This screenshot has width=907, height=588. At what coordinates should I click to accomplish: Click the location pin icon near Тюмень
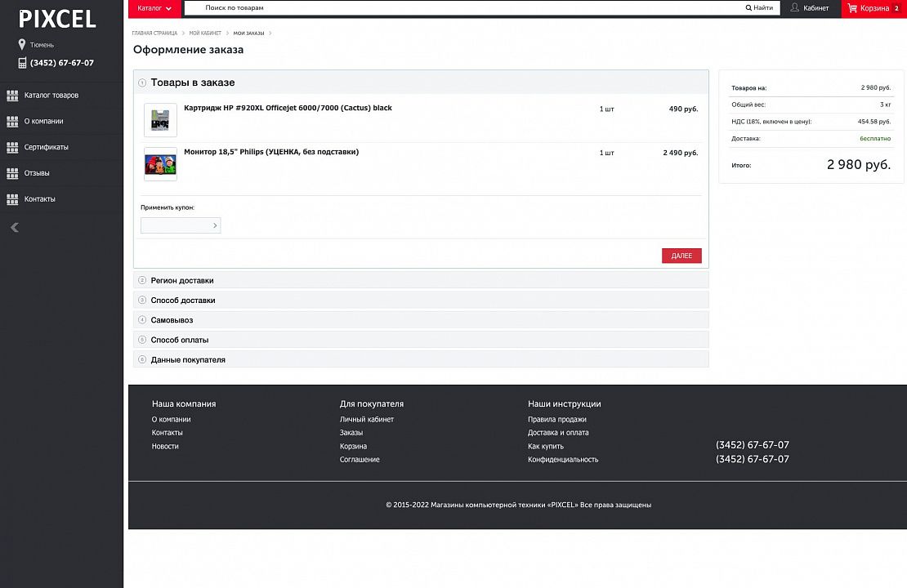pyautogui.click(x=22, y=44)
